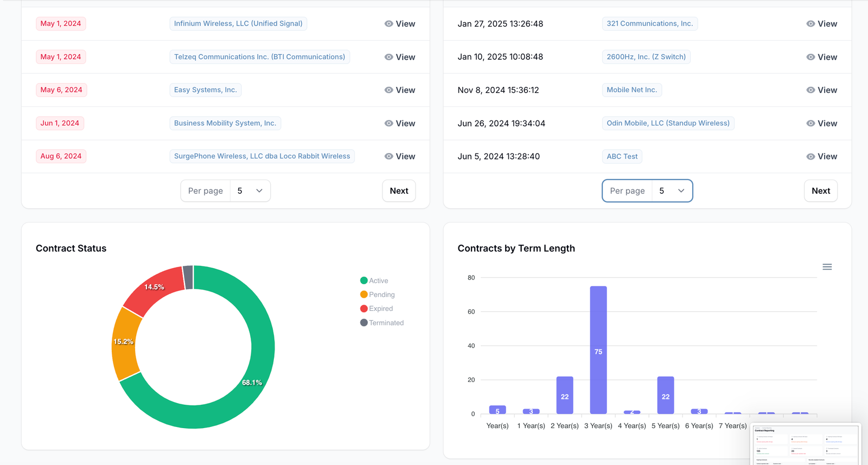This screenshot has height=465, width=868.
Task: Click eye icon beside Easy Systems, Inc.
Action: tap(388, 90)
